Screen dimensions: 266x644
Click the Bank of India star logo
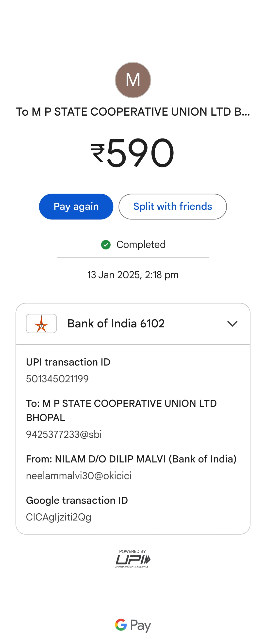click(41, 323)
